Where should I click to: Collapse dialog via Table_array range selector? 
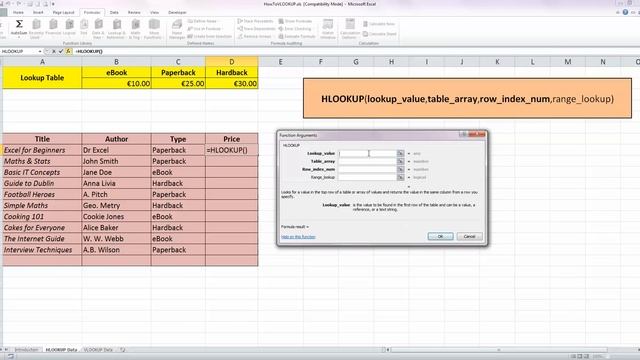tap(400, 161)
